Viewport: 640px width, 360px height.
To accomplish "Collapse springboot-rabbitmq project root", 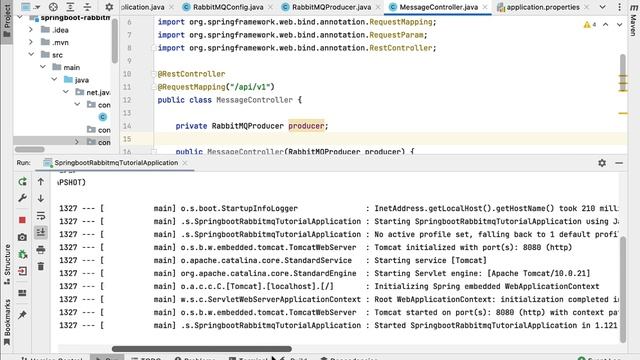I will coord(20,18).
